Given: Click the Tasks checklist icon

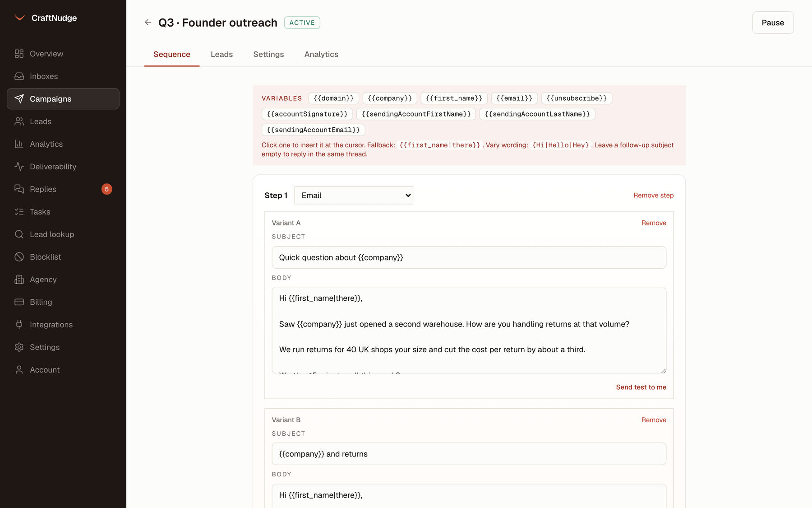Looking at the screenshot, I should coord(19,212).
